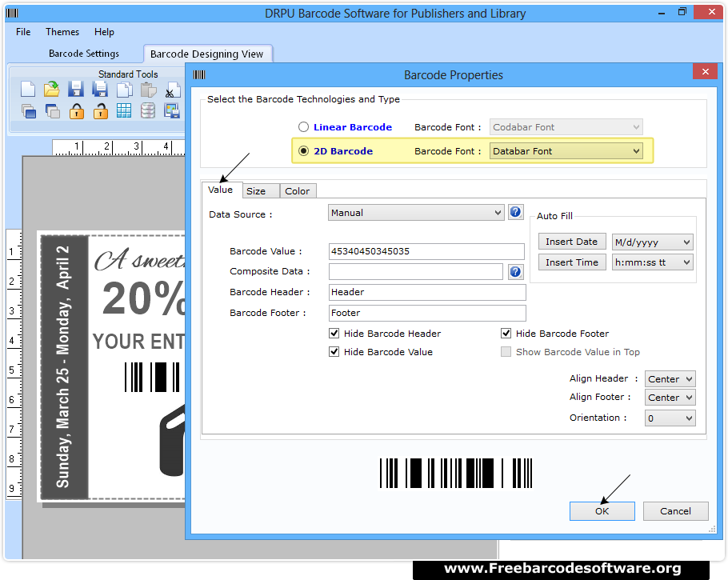Open the Orientation dropdown
The width and height of the screenshot is (728, 580).
point(670,418)
